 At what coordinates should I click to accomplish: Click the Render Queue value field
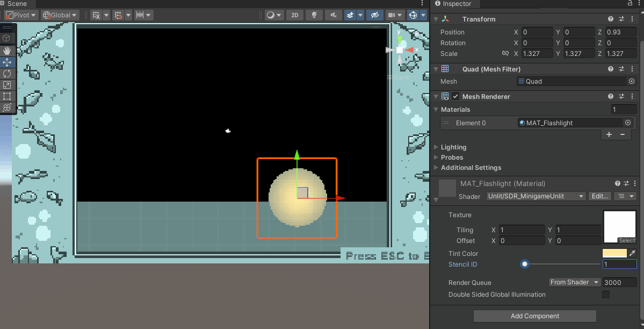point(619,282)
